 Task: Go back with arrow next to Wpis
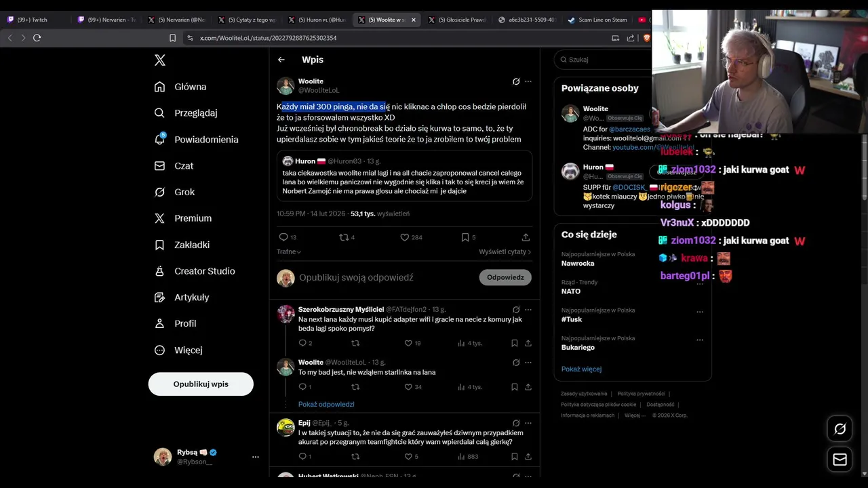281,60
